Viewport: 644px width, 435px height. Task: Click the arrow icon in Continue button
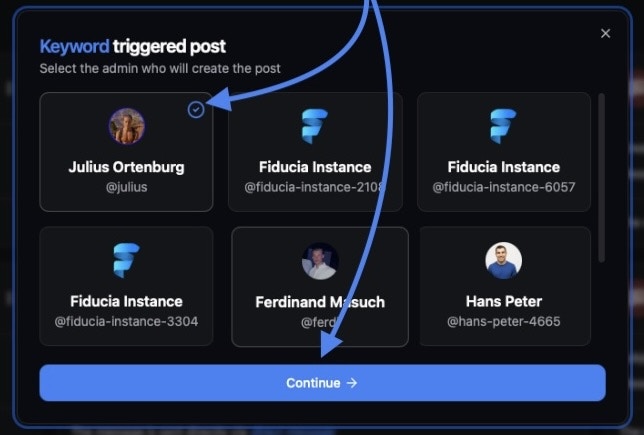352,383
